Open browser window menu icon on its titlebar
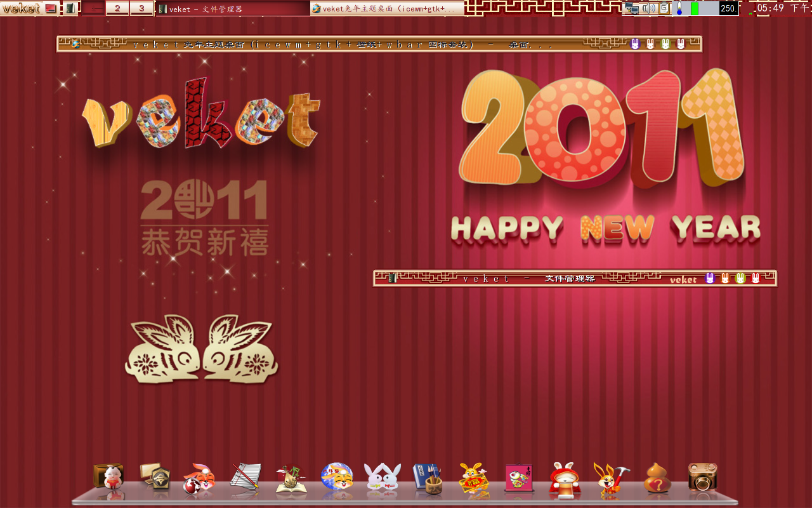The width and height of the screenshot is (812, 508). click(75, 44)
